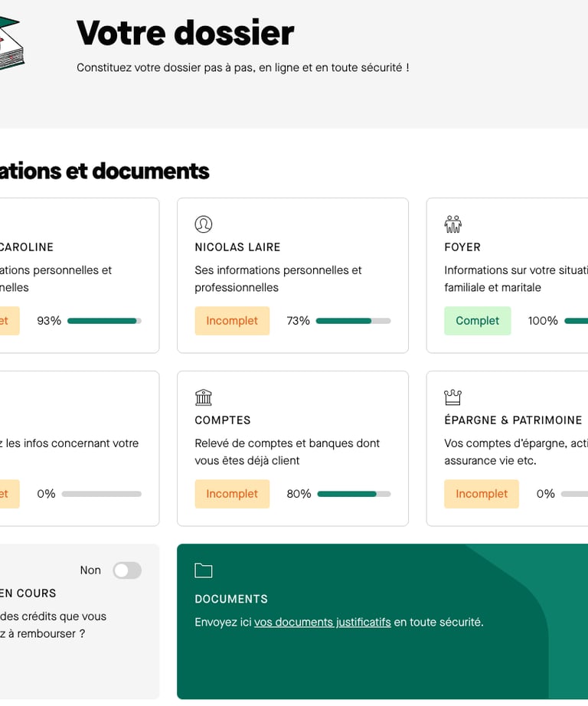Click 'Ses informations personnelles et professionnelles' text
Screen dimensions: 588x706
pos(278,279)
